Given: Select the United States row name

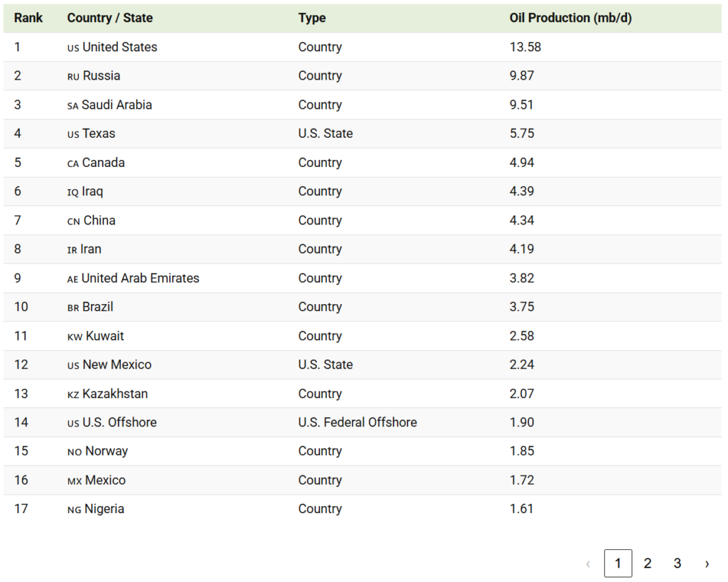Looking at the screenshot, I should (112, 47).
